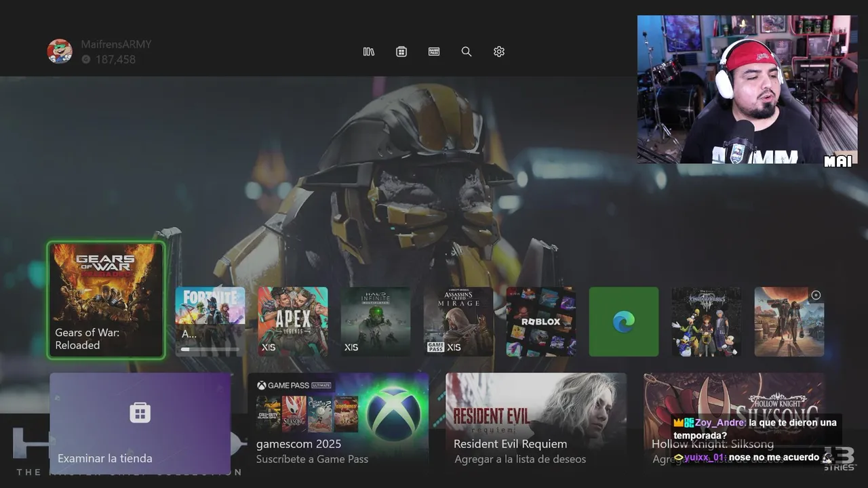Select the gamerscore 187,458 value
Viewport: 868px width, 488px height.
(x=115, y=60)
